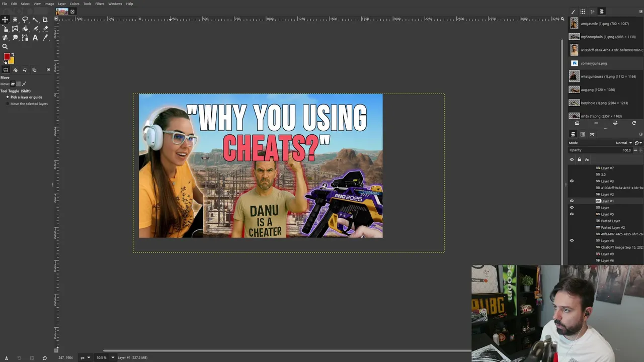Open the Tool Options tab
Screen dimensions: 644x362
click(6, 70)
